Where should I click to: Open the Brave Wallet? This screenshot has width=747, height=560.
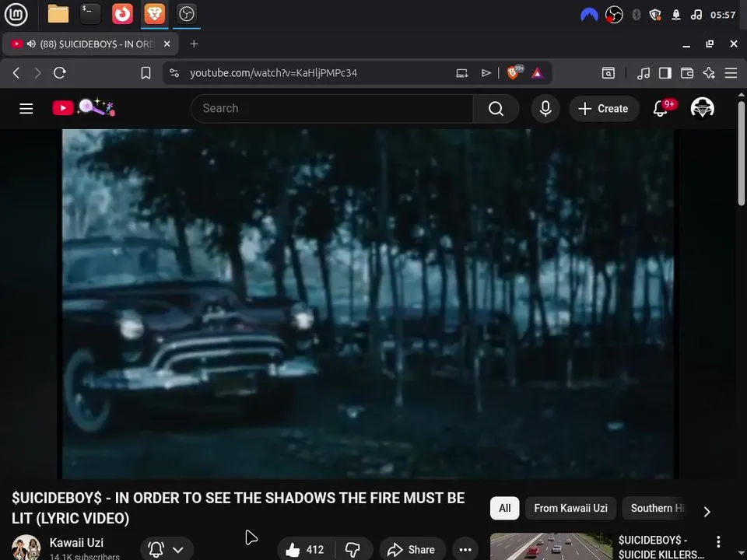(x=687, y=73)
